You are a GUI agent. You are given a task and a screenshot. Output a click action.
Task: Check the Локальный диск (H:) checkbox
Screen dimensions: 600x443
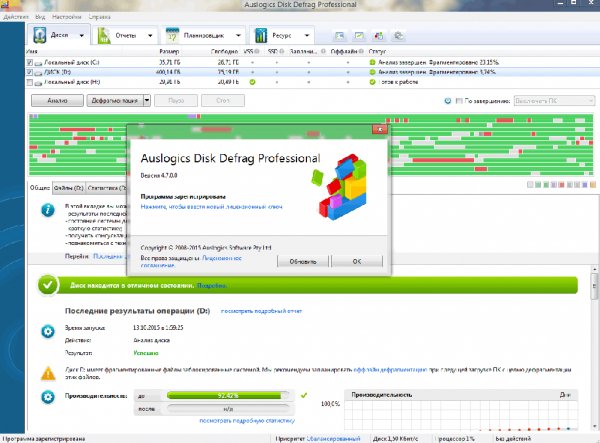click(30, 82)
